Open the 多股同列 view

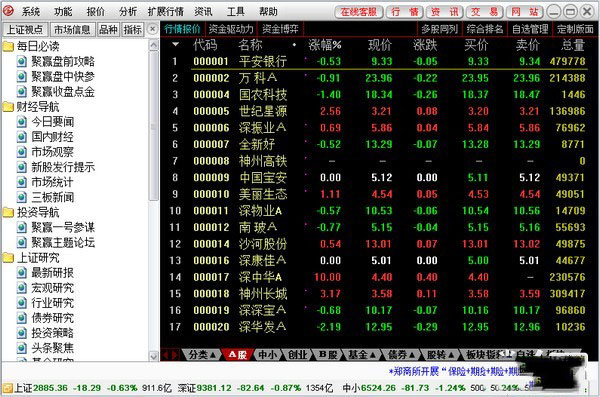tap(439, 29)
